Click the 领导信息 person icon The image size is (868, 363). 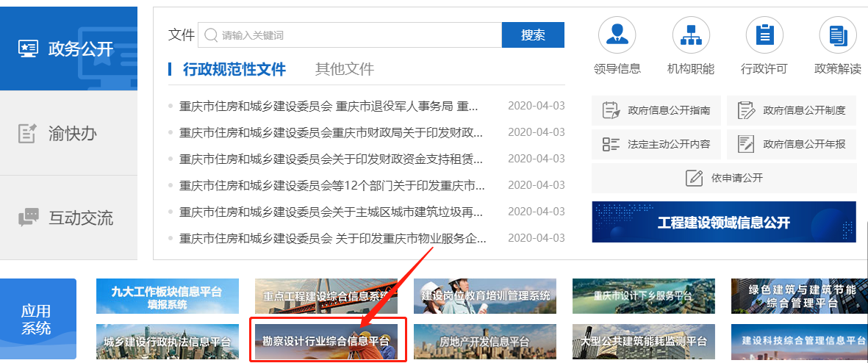(617, 35)
